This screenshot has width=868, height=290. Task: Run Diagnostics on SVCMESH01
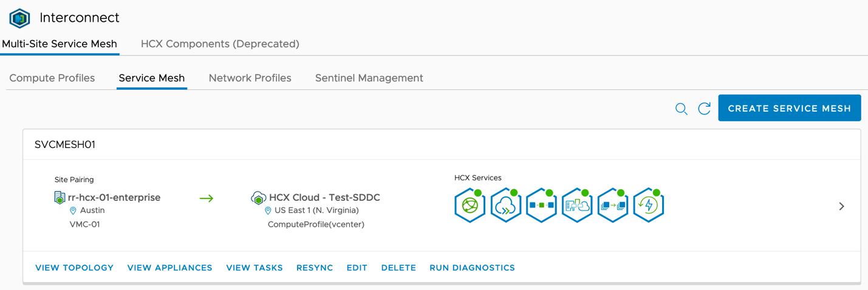pyautogui.click(x=472, y=268)
